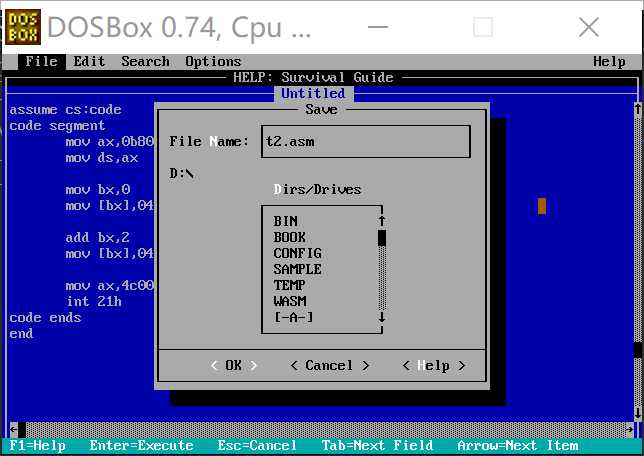Minimize the DOSBox window

(377, 27)
